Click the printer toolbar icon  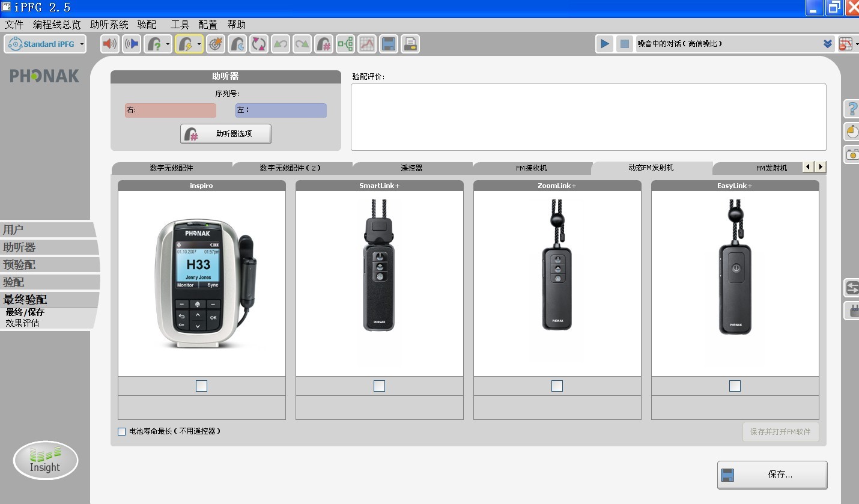(x=410, y=44)
